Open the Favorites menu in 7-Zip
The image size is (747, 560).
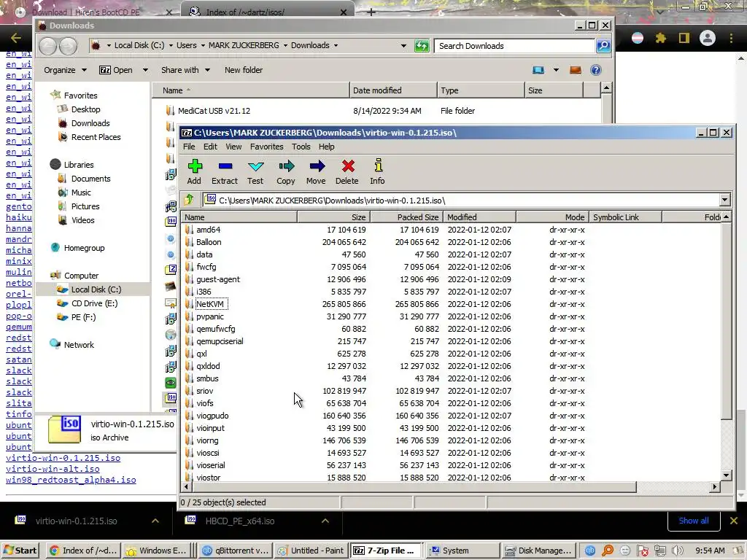267,147
